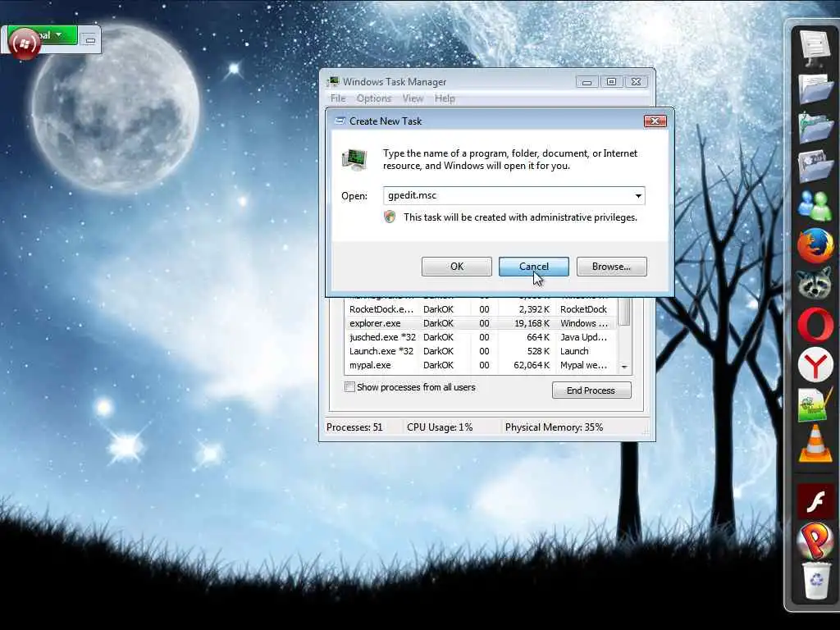Select the mypal.exe process row

point(481,365)
